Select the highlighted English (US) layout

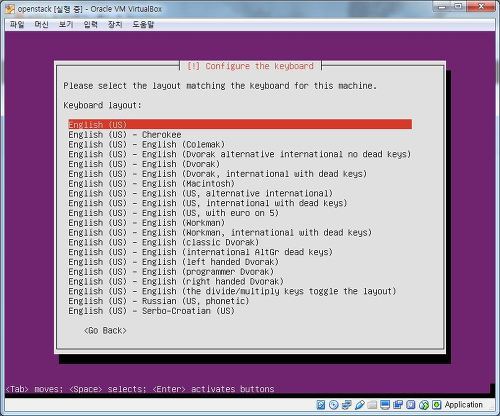(240, 124)
